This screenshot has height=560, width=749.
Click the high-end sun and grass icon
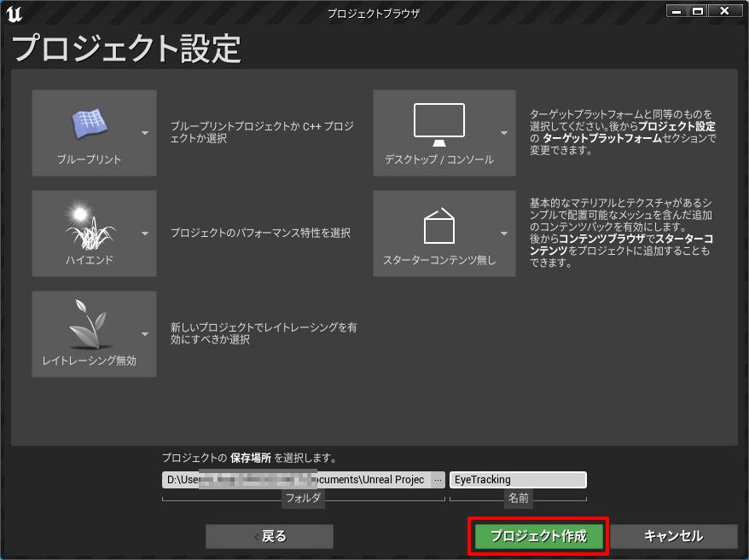(90, 226)
